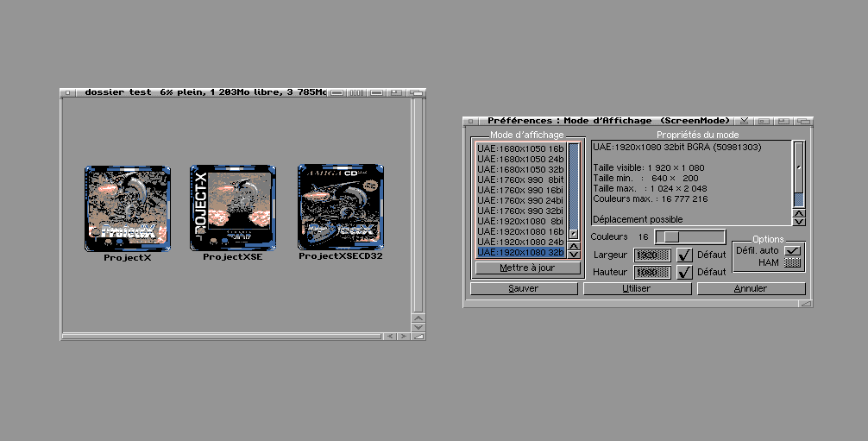Select UAE:1920x1080 16b display mode

[x=520, y=231]
